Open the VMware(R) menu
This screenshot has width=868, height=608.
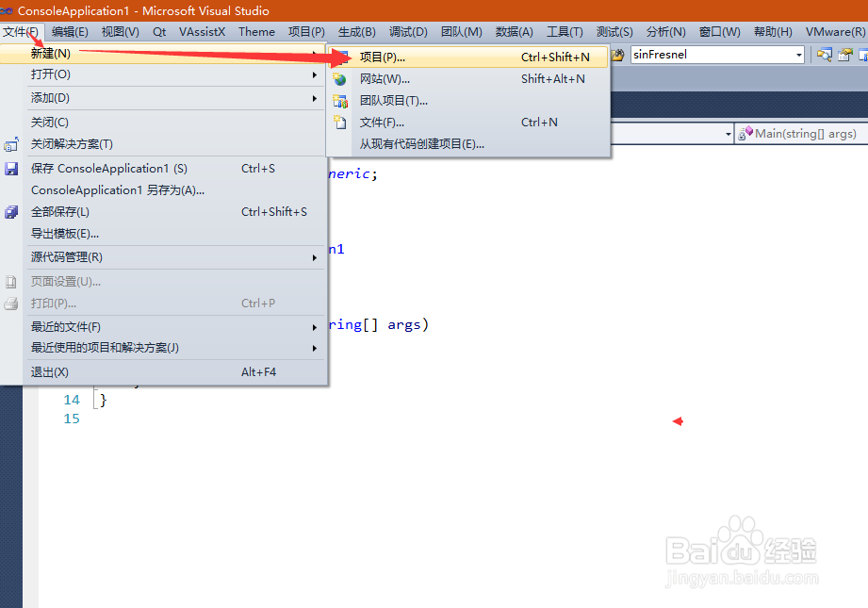click(x=835, y=31)
